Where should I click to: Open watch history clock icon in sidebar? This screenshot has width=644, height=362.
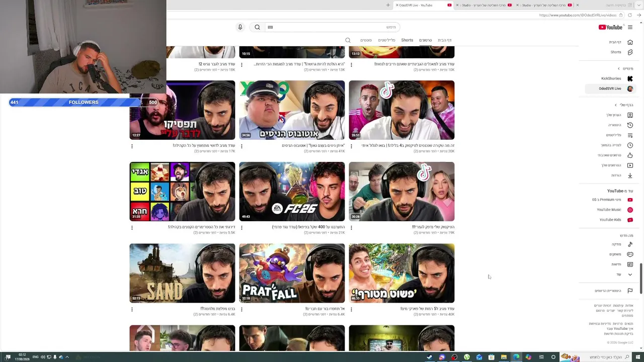pos(630,125)
